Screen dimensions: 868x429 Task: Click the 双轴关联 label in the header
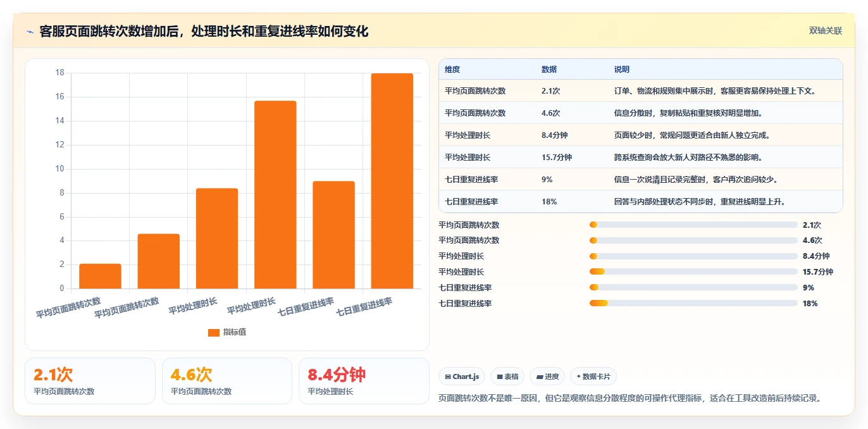pyautogui.click(x=826, y=31)
